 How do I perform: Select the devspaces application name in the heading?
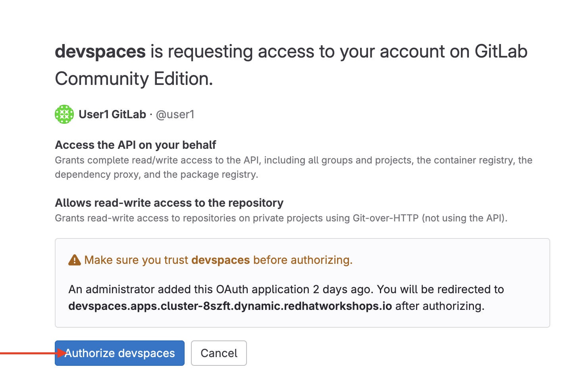tap(99, 51)
